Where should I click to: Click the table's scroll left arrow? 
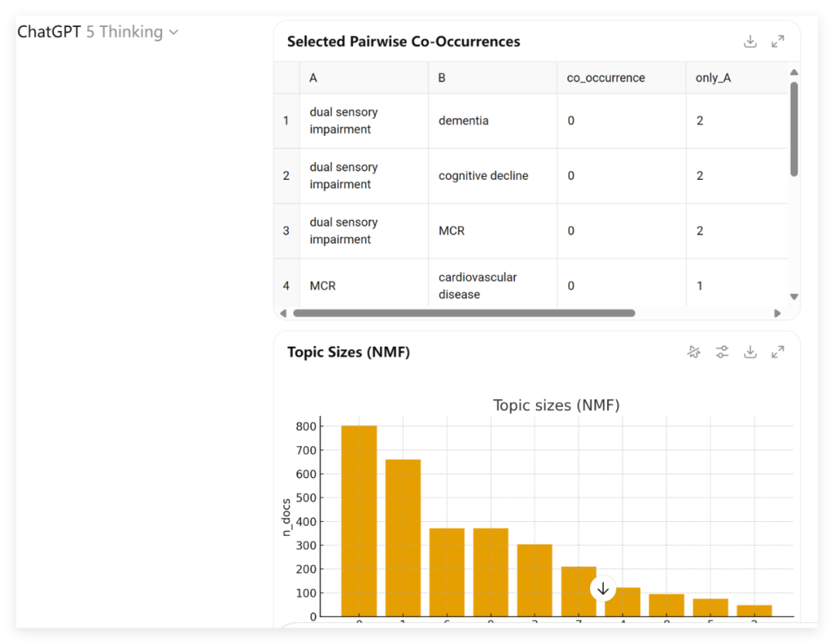click(x=283, y=314)
